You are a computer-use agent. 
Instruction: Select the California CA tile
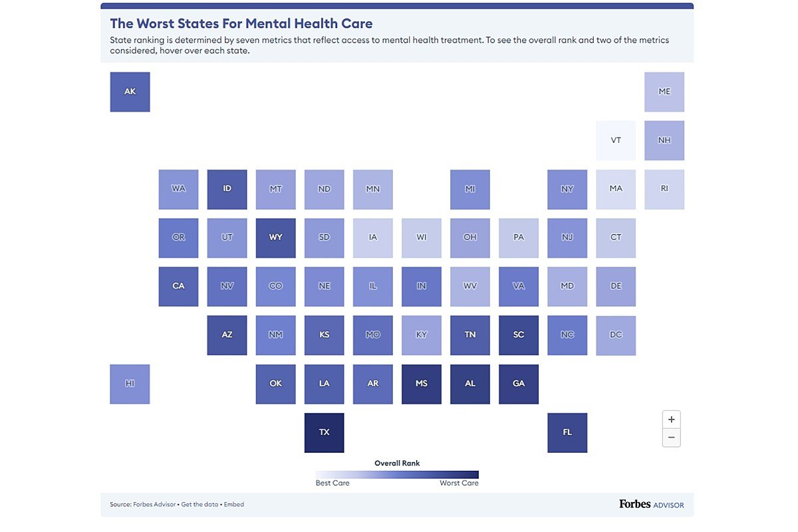pyautogui.click(x=178, y=287)
